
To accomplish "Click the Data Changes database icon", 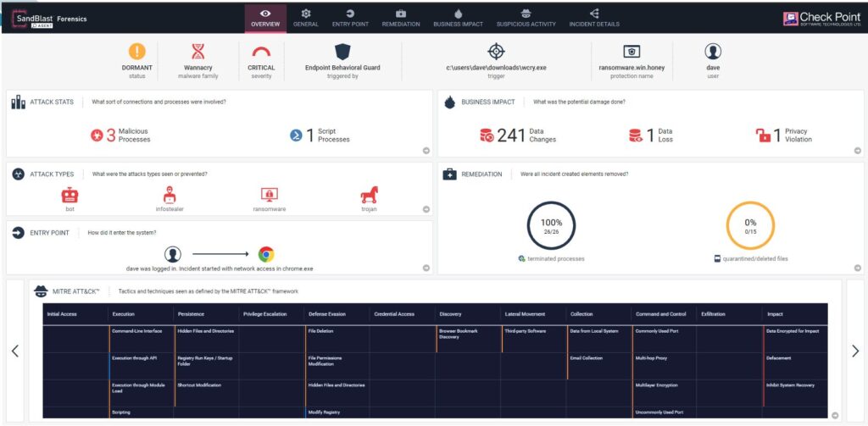I will click(487, 135).
